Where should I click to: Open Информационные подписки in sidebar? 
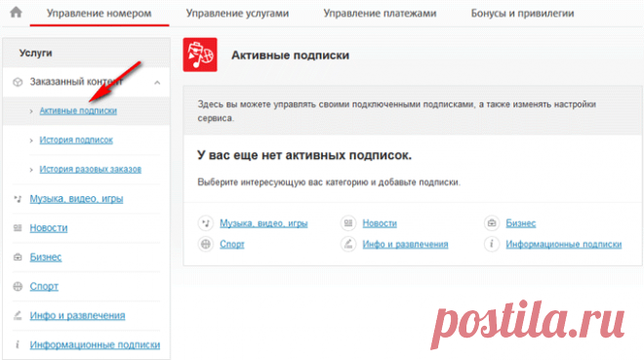(95, 344)
